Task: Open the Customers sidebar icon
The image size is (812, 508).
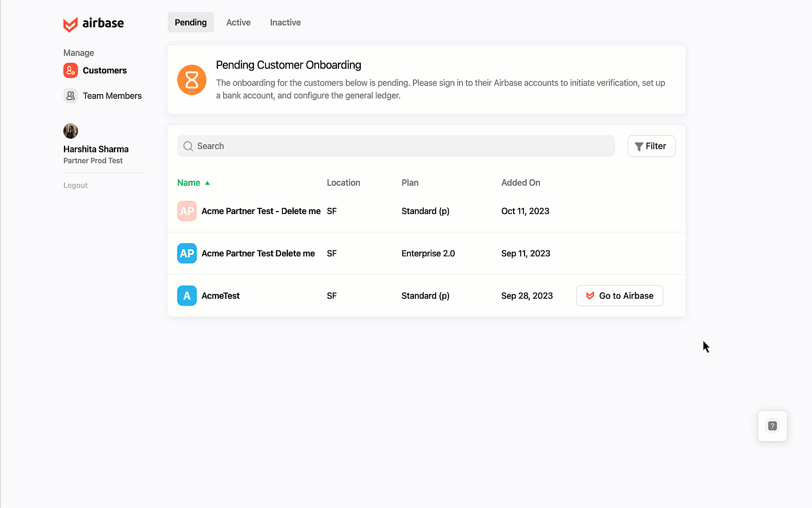Action: tap(70, 71)
